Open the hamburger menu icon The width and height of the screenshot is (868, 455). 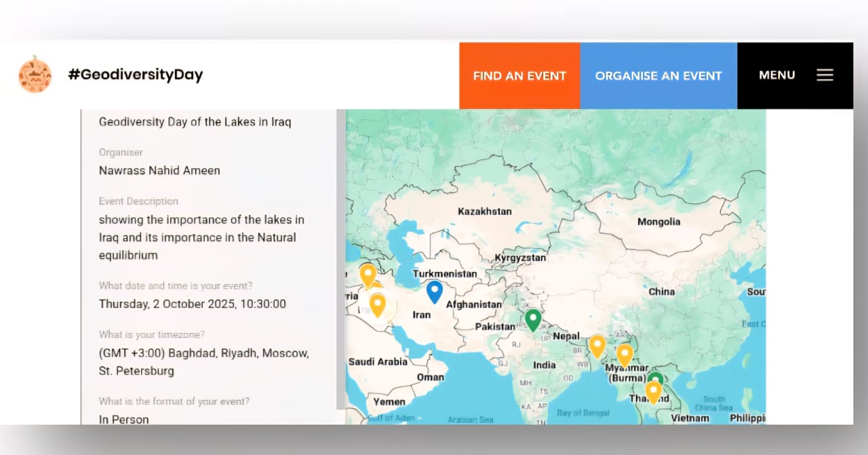tap(825, 75)
